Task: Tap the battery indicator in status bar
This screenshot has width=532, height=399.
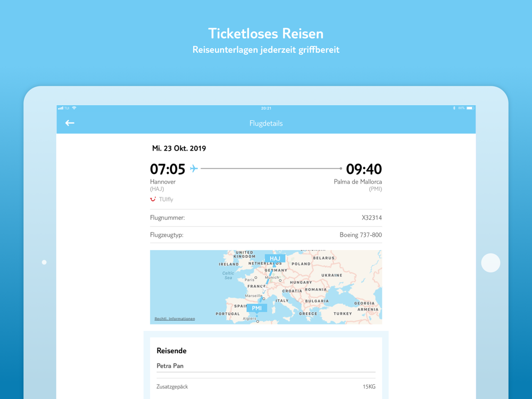Action: point(470,108)
